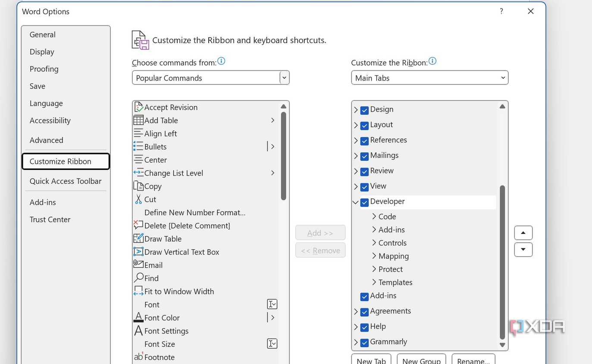
Task: Expand the Code group
Action: pyautogui.click(x=374, y=217)
